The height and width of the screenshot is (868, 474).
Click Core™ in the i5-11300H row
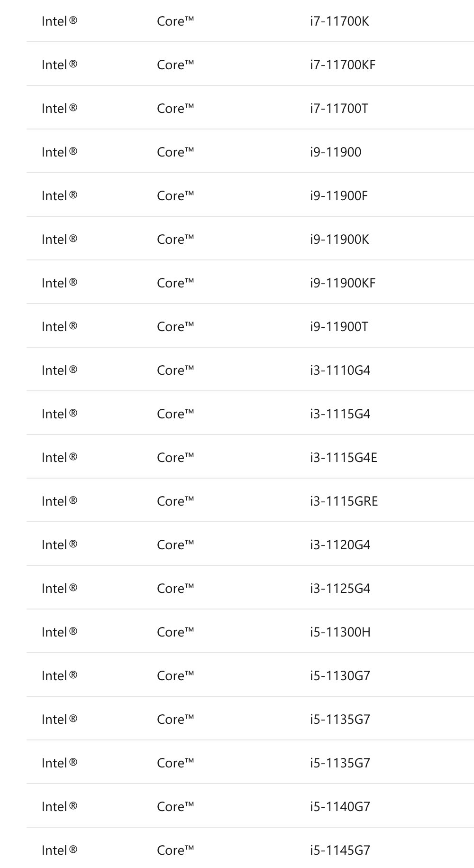175,632
